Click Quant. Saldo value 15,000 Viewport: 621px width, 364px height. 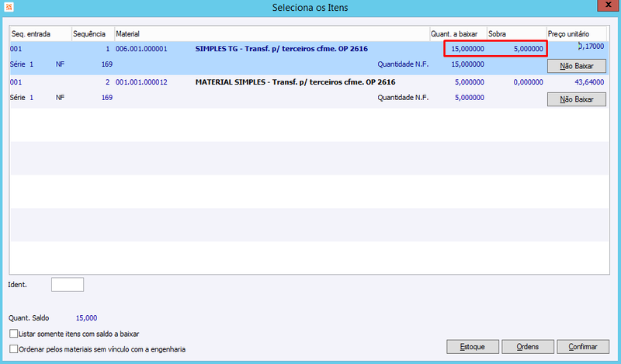point(86,317)
